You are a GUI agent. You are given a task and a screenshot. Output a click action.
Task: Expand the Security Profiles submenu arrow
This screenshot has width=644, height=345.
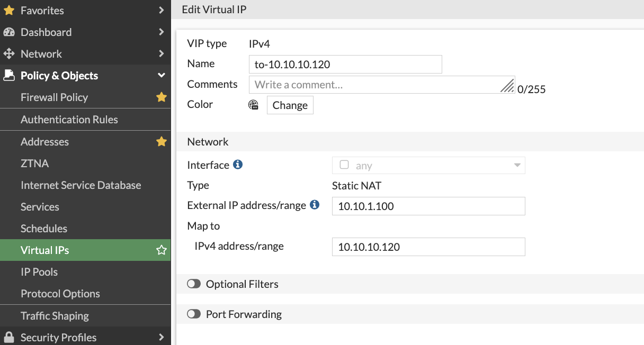pos(162,338)
